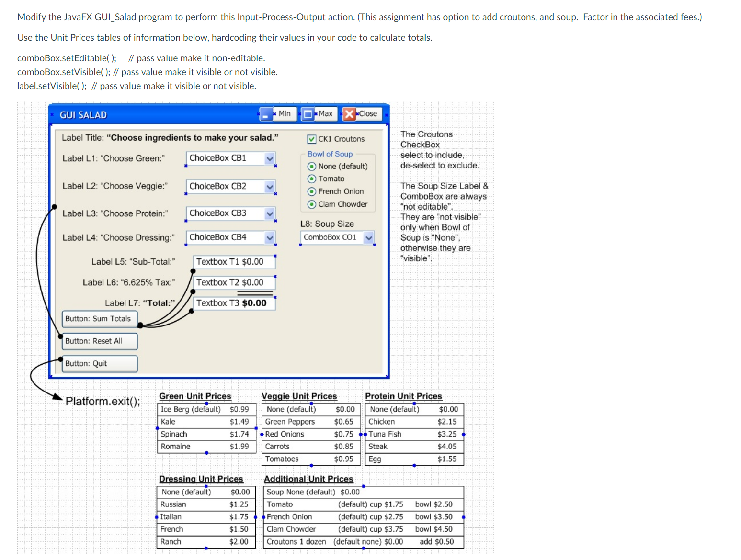Viewport: 741px width, 560px height.
Task: Select the Tomato soup radio button
Action: [x=312, y=179]
